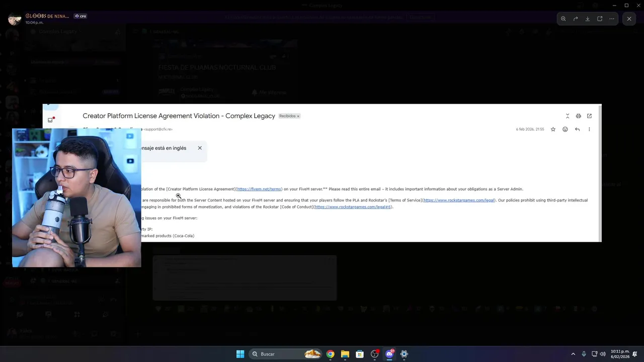Open the image in browser via external-link icon
Screen dimensions: 644x362
point(600,19)
